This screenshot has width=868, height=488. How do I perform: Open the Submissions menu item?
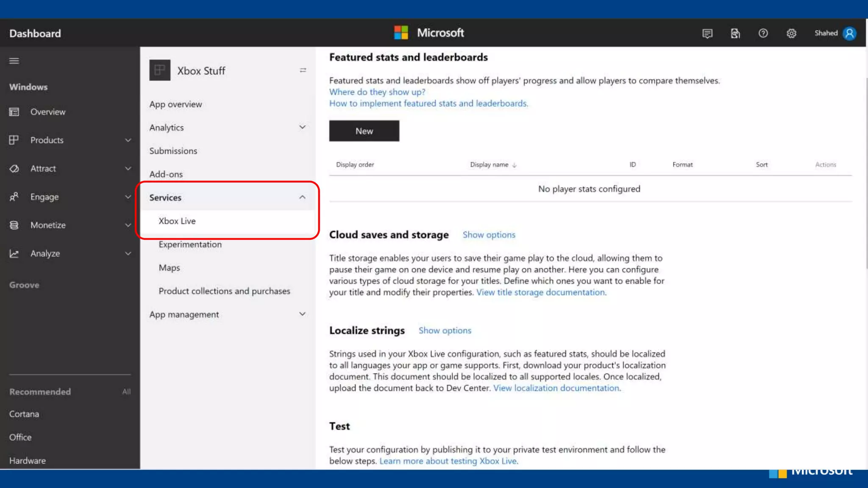tap(173, 151)
